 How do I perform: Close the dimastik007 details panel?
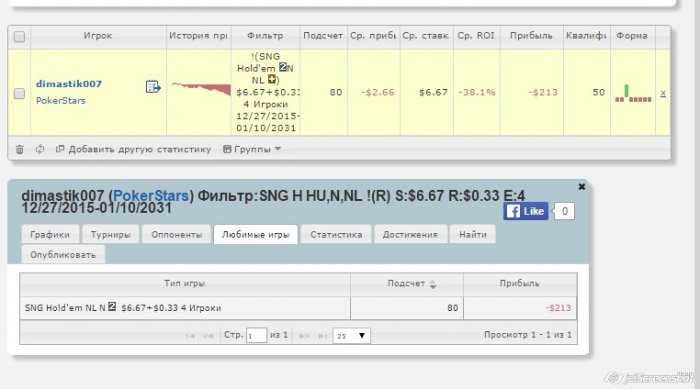(581, 187)
